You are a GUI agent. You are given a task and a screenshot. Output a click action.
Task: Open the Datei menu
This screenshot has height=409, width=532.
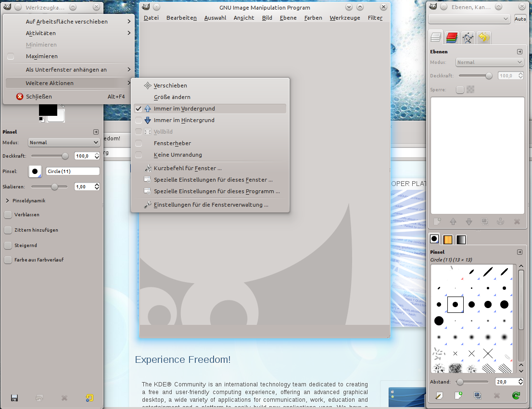tap(151, 18)
